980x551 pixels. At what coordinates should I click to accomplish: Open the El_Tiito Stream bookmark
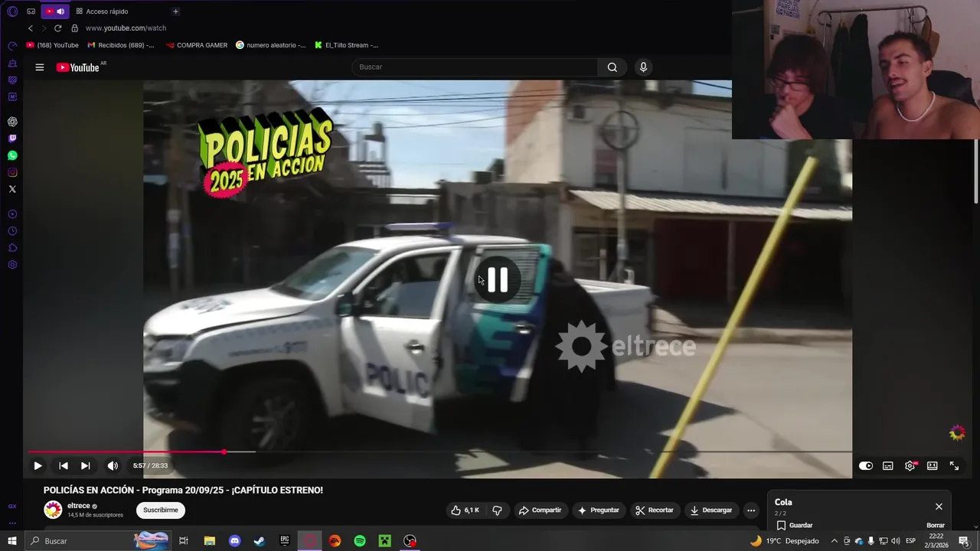click(x=346, y=45)
